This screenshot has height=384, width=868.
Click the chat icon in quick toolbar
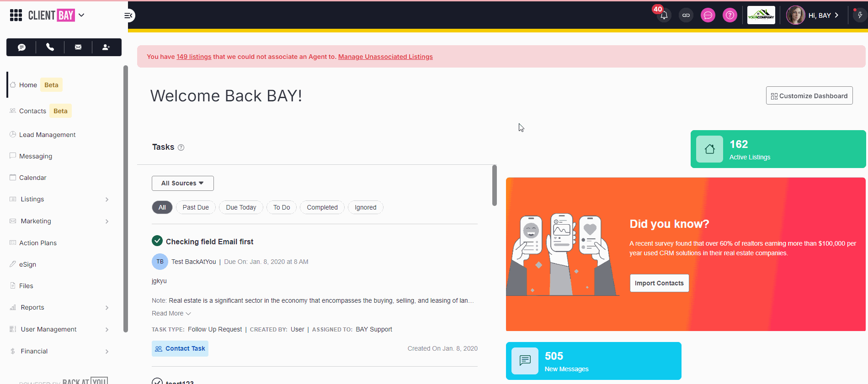[x=21, y=47]
